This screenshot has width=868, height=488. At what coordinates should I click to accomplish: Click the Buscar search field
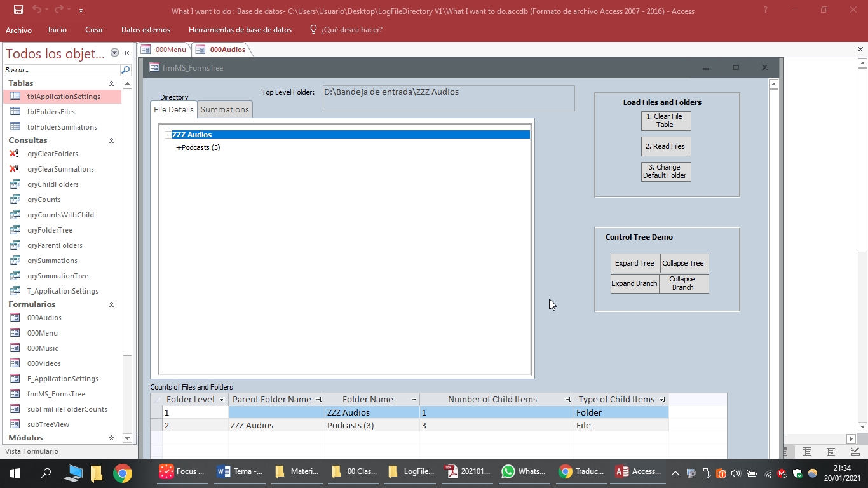(62, 70)
